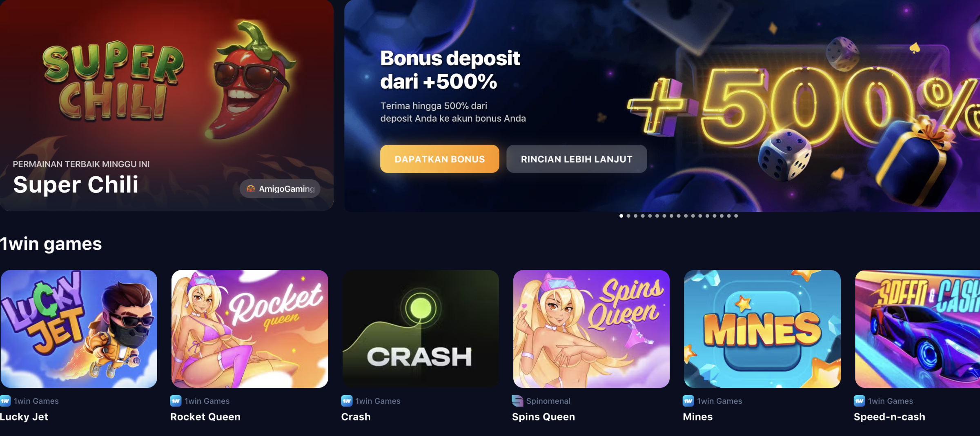Click the DAPATKAN BONUS button
The width and height of the screenshot is (980, 436).
(440, 159)
